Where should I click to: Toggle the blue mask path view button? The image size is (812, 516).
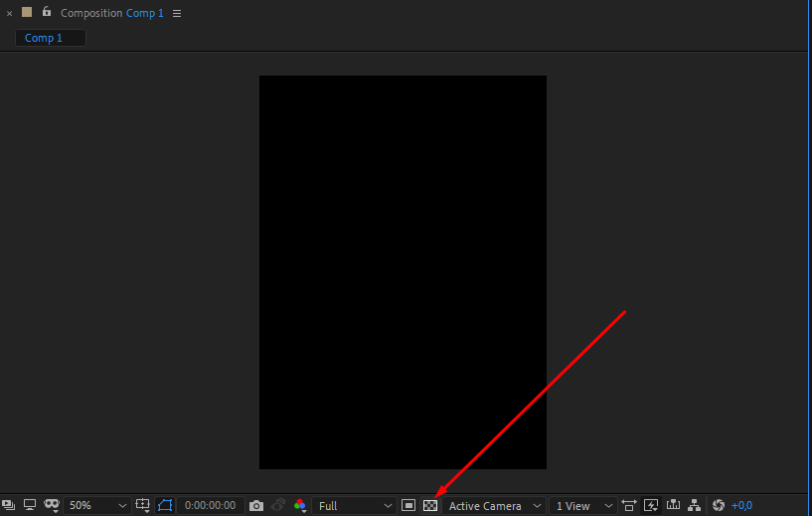[165, 505]
